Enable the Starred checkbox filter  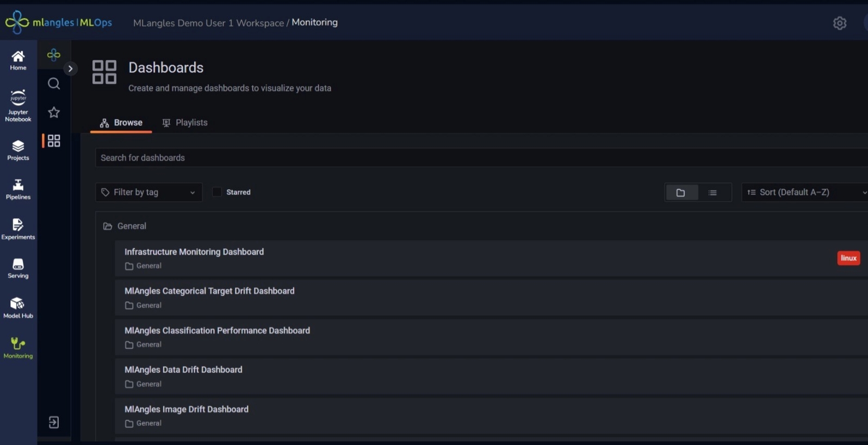217,192
